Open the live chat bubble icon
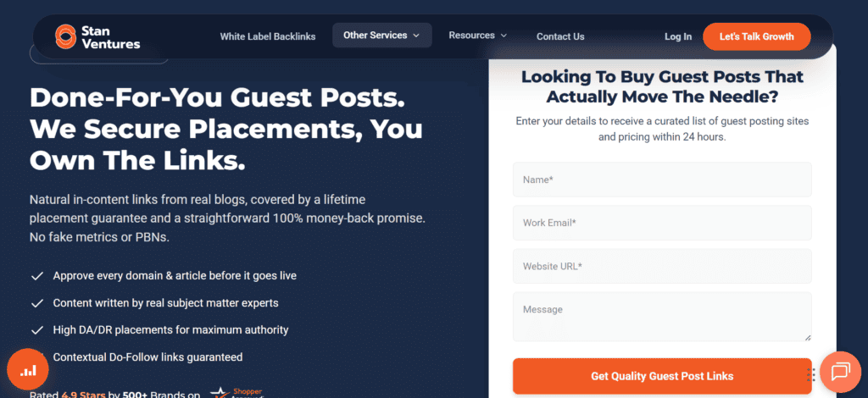 [840, 372]
